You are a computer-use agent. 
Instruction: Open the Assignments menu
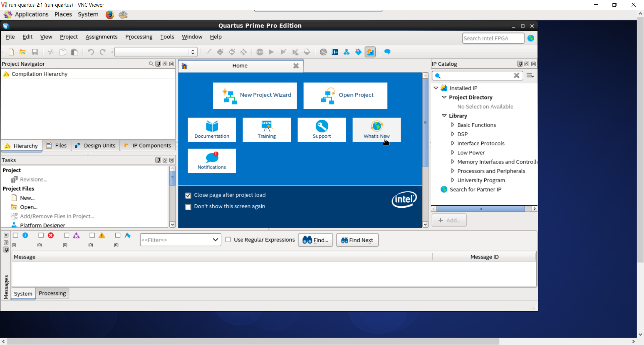101,37
